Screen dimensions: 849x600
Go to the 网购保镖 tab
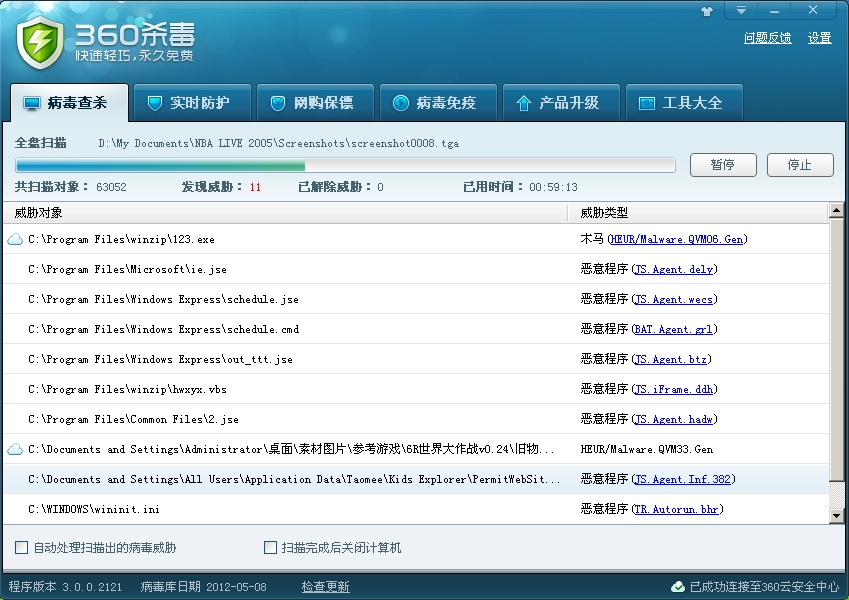[315, 103]
